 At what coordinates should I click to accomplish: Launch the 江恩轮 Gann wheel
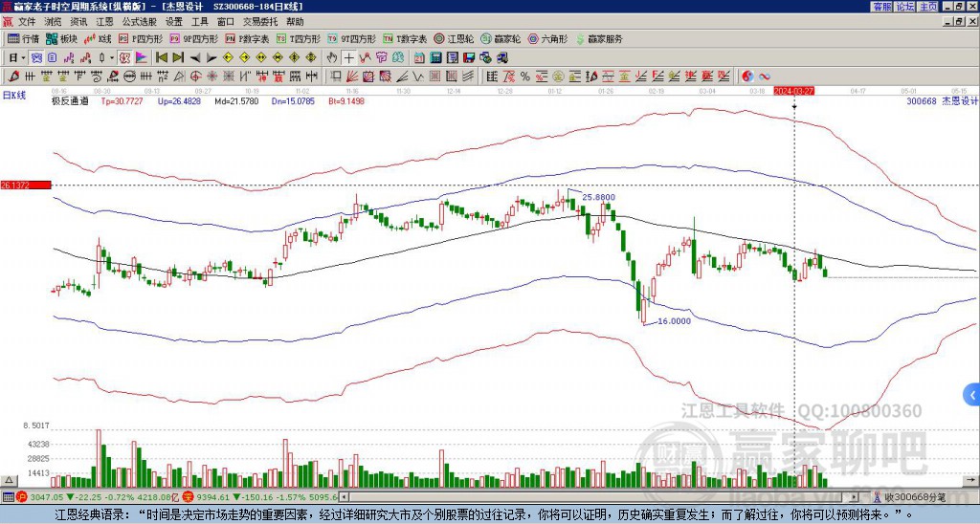point(454,38)
